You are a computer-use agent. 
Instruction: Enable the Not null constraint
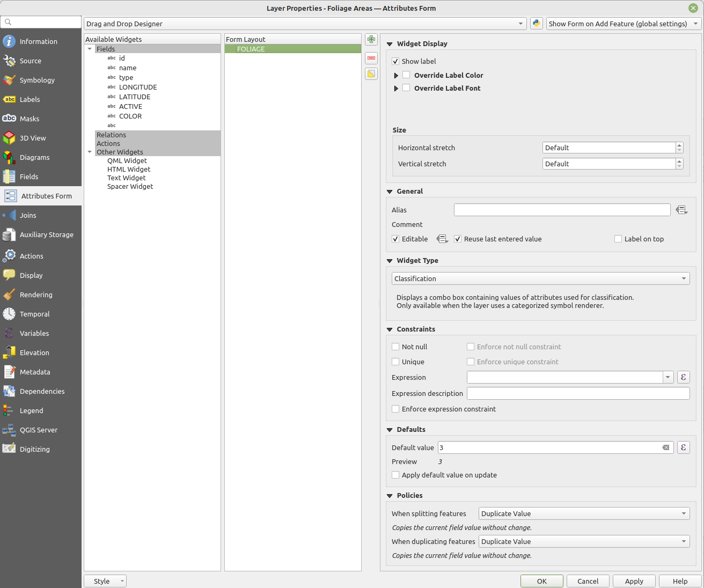395,347
